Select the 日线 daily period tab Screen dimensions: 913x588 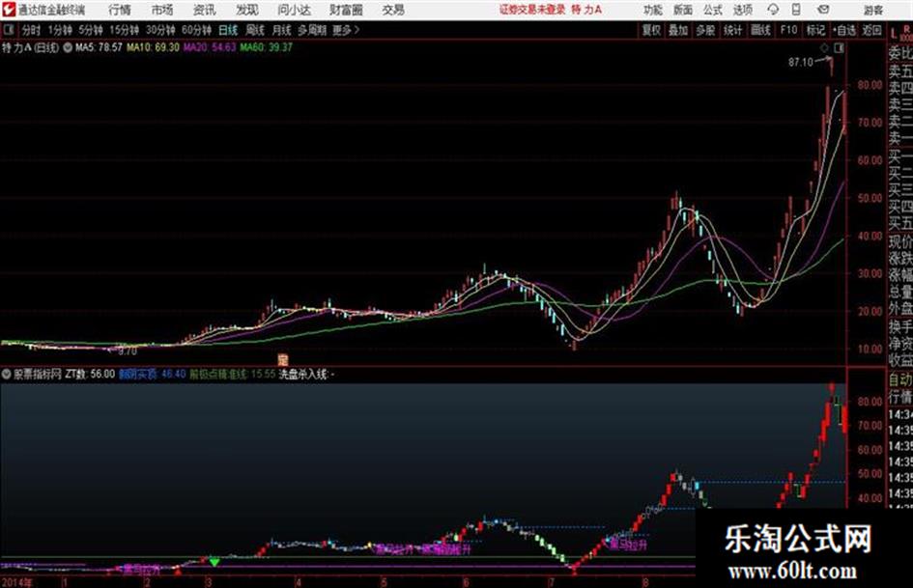pyautogui.click(x=228, y=30)
